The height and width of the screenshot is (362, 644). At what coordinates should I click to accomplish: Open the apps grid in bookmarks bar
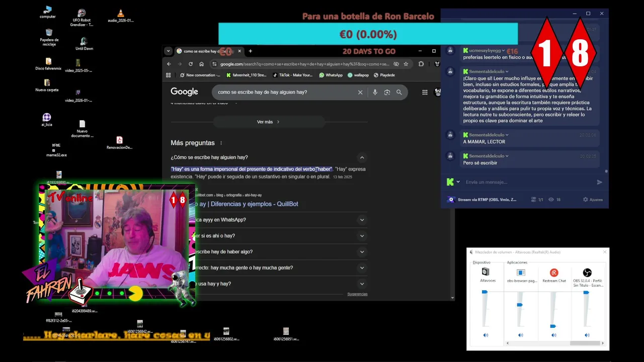pos(169,75)
